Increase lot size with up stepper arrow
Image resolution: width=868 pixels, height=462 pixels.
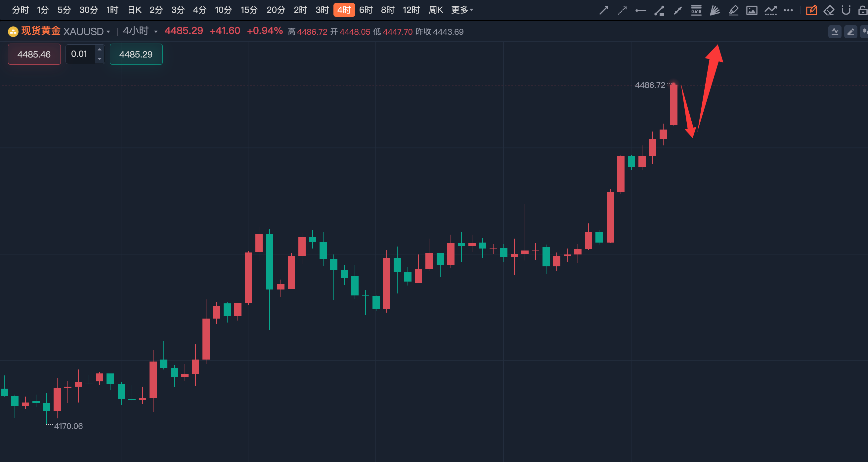tap(99, 50)
